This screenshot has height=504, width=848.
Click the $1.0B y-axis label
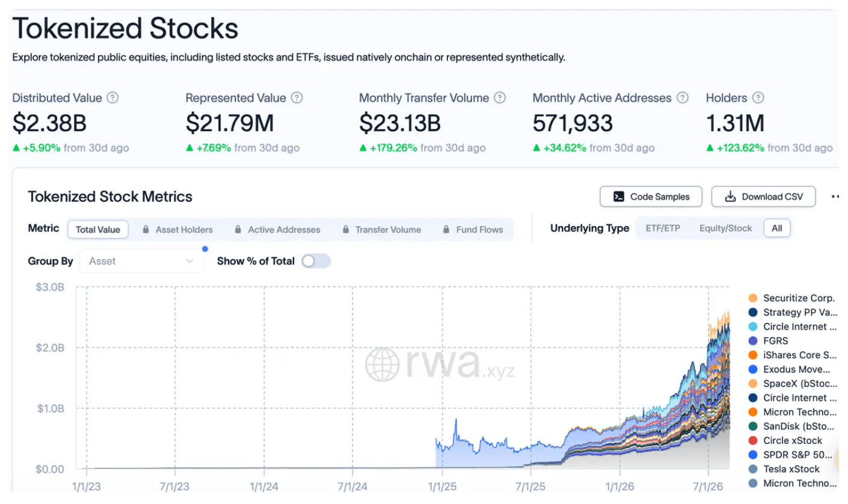pyautogui.click(x=50, y=408)
